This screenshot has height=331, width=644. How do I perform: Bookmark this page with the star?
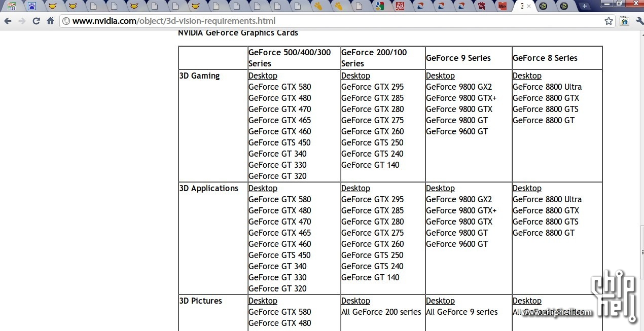coord(609,21)
